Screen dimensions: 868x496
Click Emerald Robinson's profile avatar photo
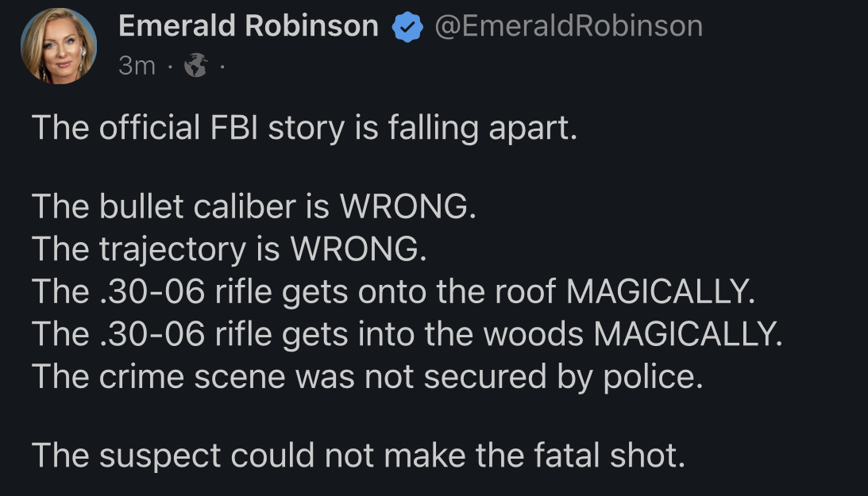(58, 48)
